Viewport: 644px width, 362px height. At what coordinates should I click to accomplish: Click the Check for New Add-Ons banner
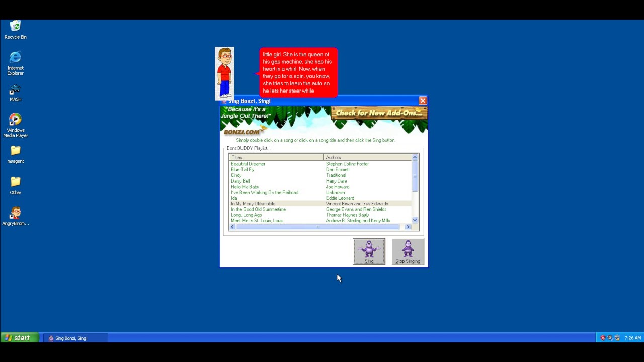coord(378,113)
